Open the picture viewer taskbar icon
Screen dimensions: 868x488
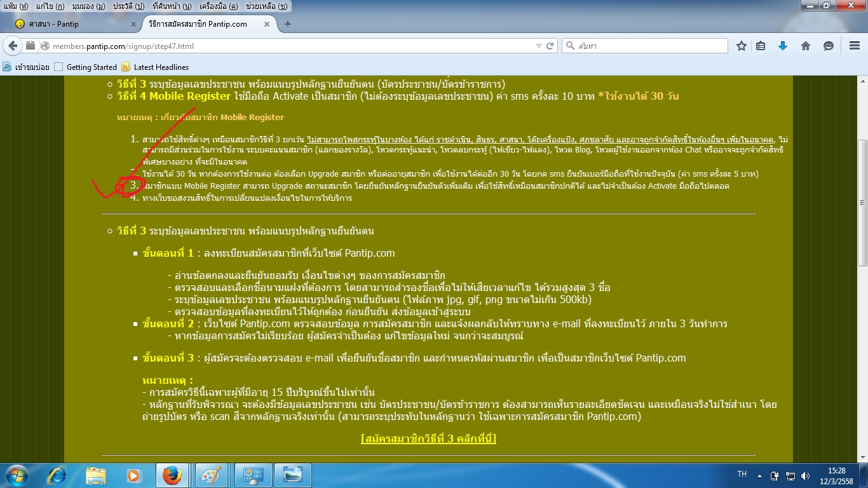(292, 475)
